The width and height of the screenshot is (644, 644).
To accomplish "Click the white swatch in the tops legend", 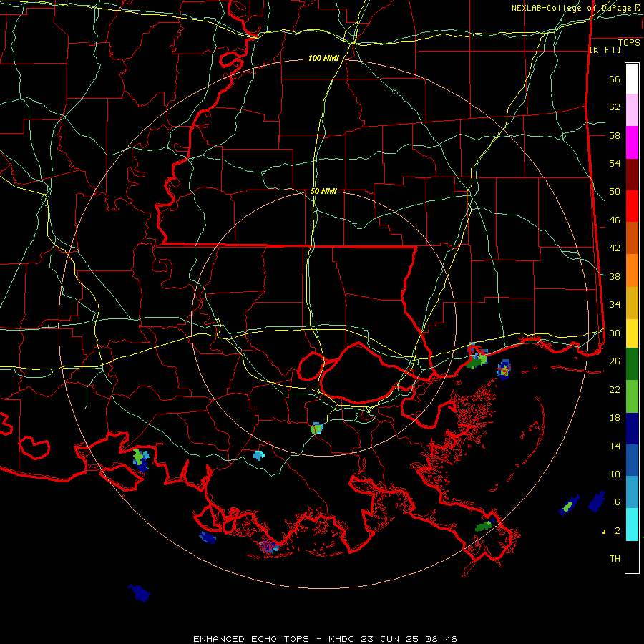I will 632,79.
